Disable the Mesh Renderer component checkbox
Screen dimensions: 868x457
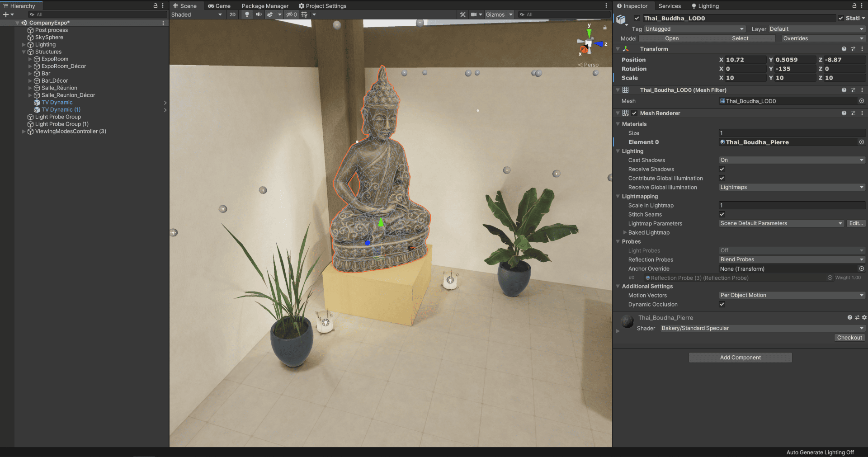(634, 113)
